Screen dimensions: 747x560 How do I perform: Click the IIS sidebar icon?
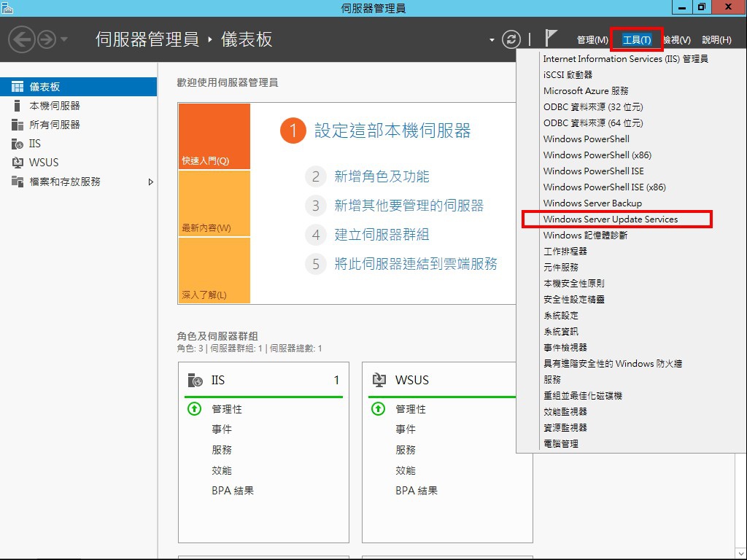click(18, 144)
